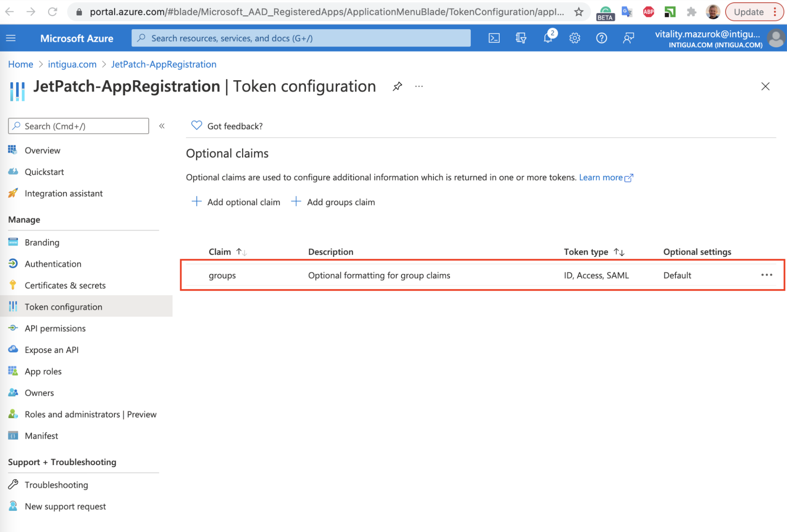
Task: Open the notifications bell
Action: tap(548, 38)
